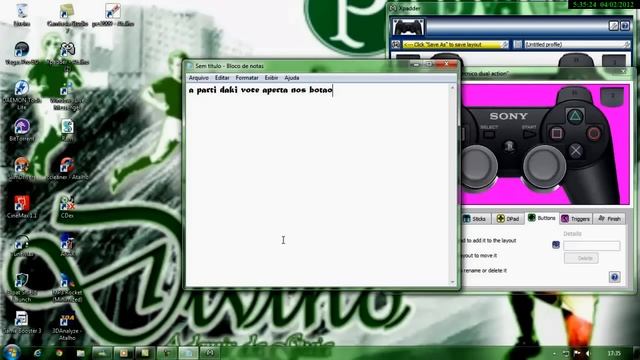
Task: Click the Xpadder controller thumbnail image
Action: coord(408,27)
